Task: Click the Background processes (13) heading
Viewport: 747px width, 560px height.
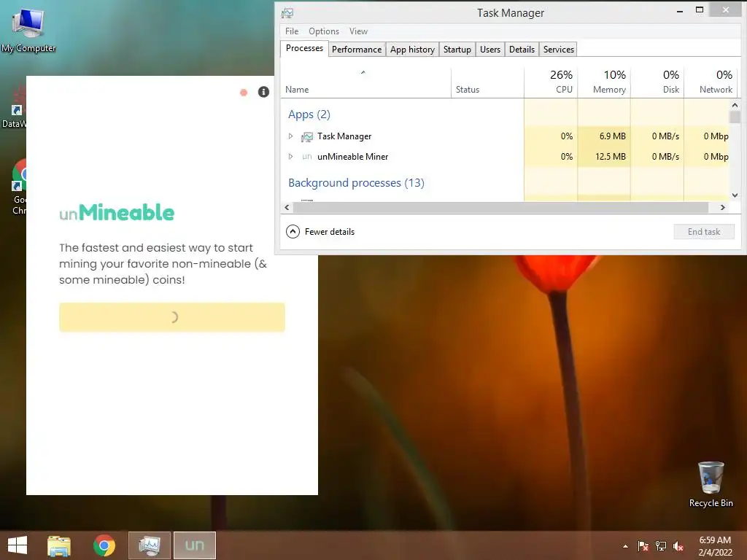Action: tap(356, 183)
